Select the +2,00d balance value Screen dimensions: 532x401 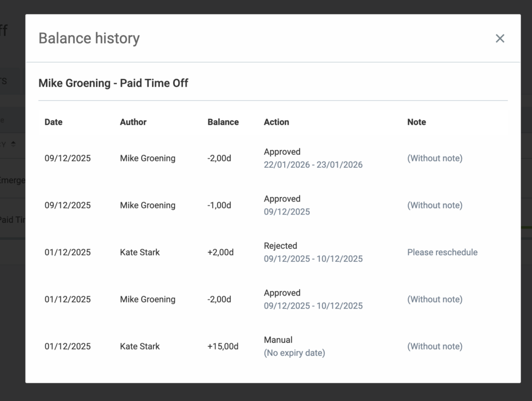click(x=220, y=252)
